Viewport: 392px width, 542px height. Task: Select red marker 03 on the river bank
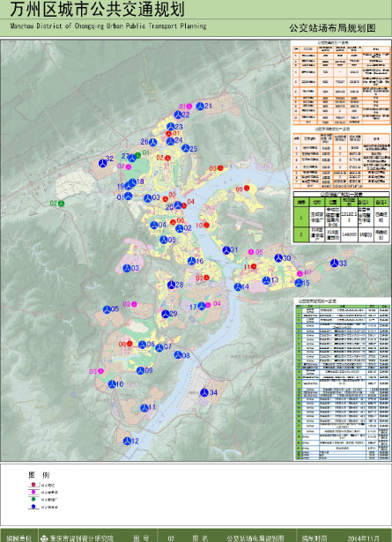coord(220,168)
